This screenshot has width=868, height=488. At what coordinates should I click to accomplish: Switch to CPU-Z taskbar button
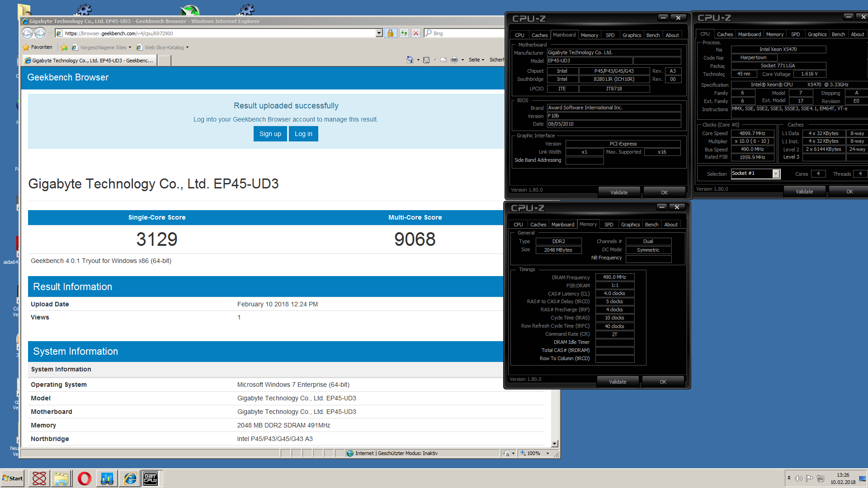pyautogui.click(x=151, y=479)
